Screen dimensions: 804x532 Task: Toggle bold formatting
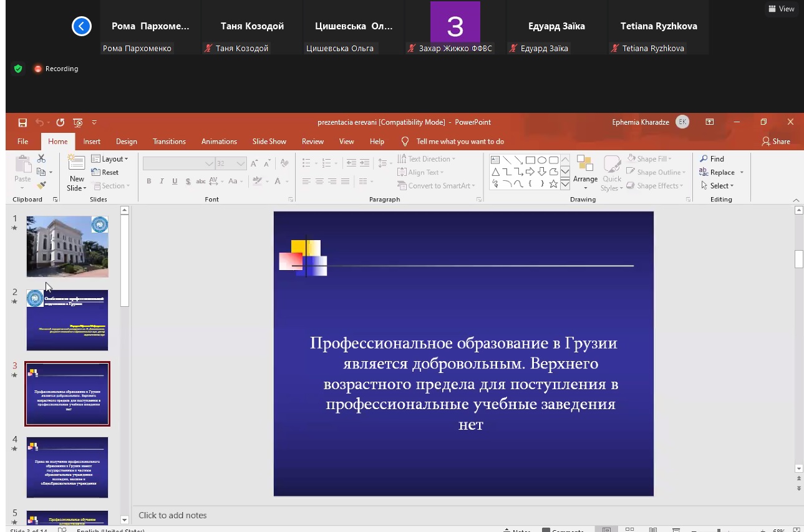click(x=149, y=181)
